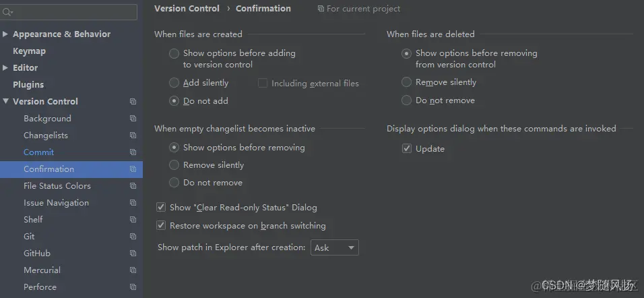The width and height of the screenshot is (644, 298).
Task: Click inside the settings search field
Action: coord(74,12)
